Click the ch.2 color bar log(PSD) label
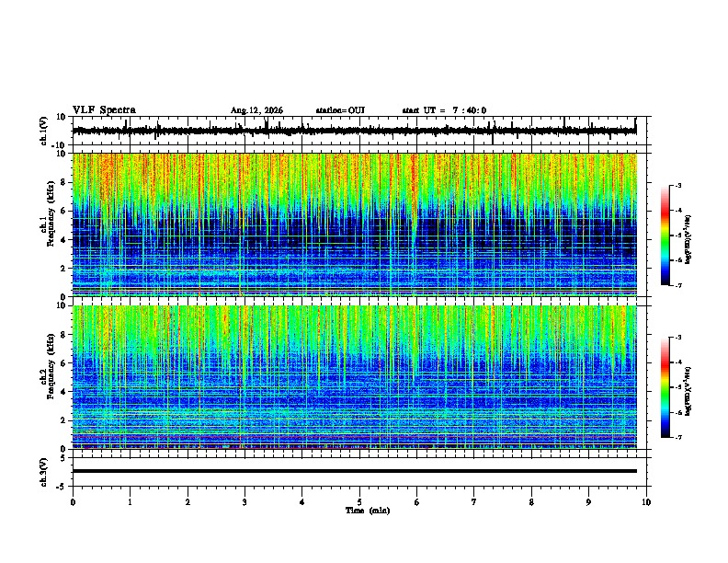 688,391
